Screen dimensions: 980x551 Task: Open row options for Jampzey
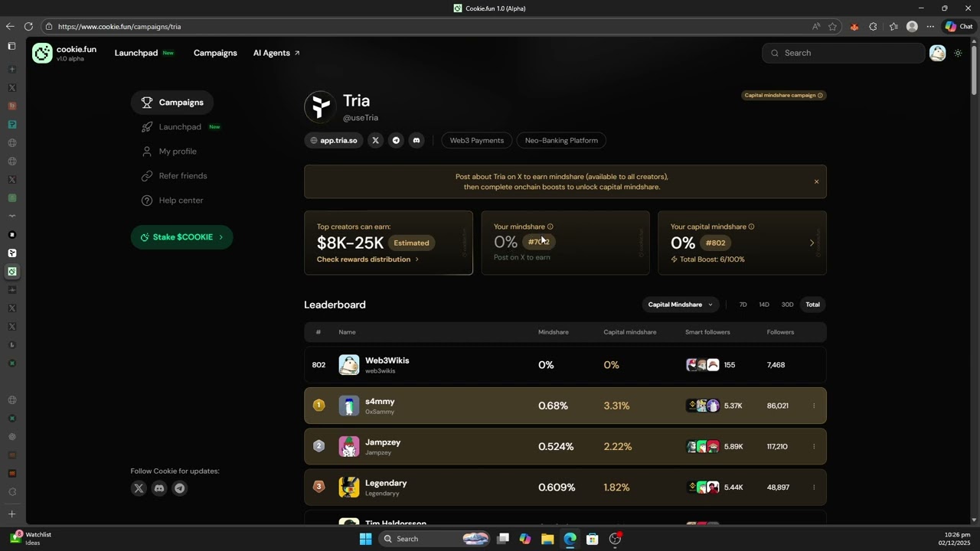(x=814, y=446)
